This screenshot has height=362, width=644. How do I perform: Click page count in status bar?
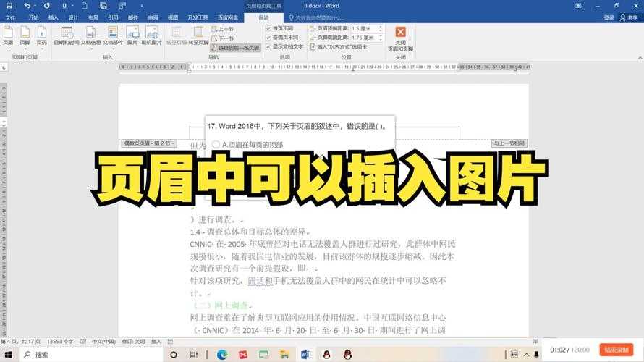(20, 342)
